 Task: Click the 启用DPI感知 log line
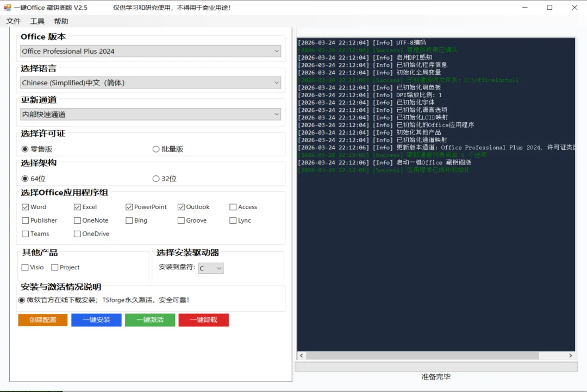click(x=365, y=57)
